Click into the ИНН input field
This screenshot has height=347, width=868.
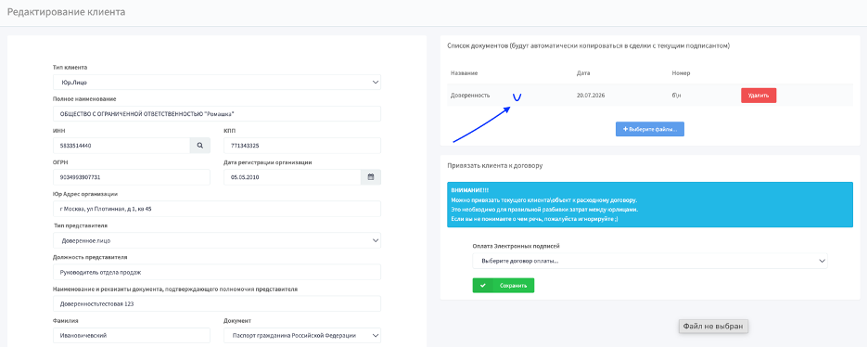coord(121,146)
